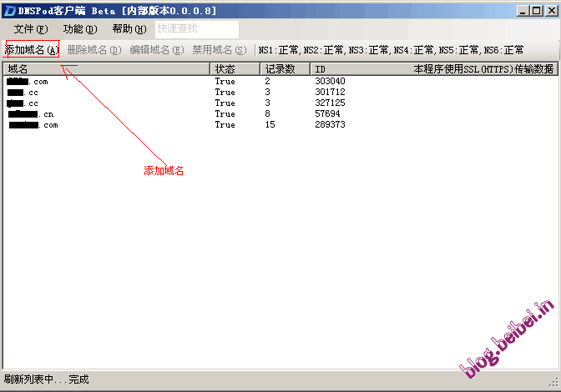Open the 文件(F) menu

tap(31, 29)
